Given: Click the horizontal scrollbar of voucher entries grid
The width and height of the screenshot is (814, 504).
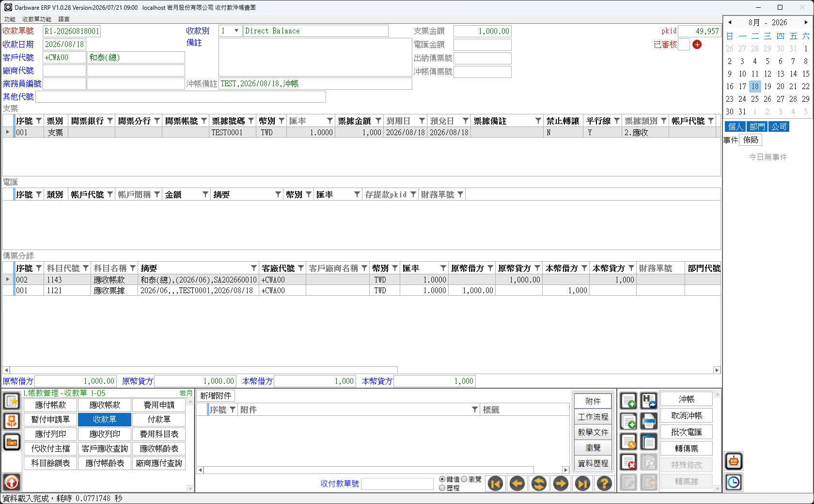Looking at the screenshot, I should pyautogui.click(x=361, y=370).
